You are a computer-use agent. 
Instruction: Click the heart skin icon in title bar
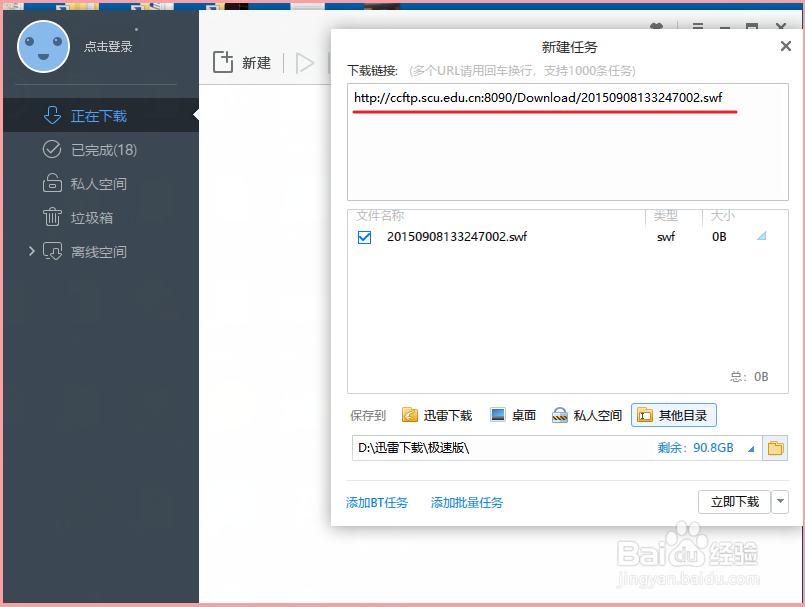pos(656,25)
